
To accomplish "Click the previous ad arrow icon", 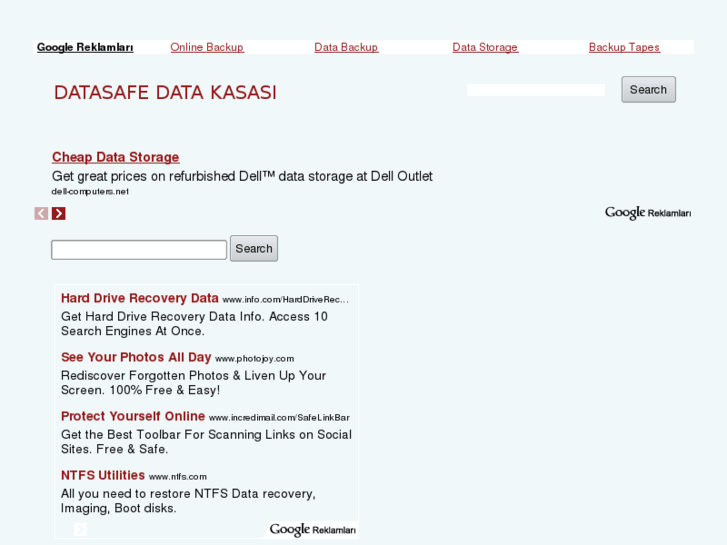I will tap(41, 213).
